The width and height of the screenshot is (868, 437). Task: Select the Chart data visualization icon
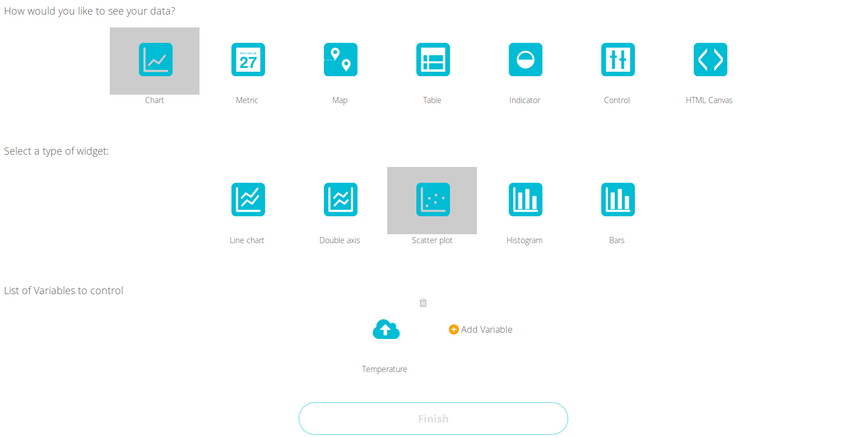coord(155,59)
